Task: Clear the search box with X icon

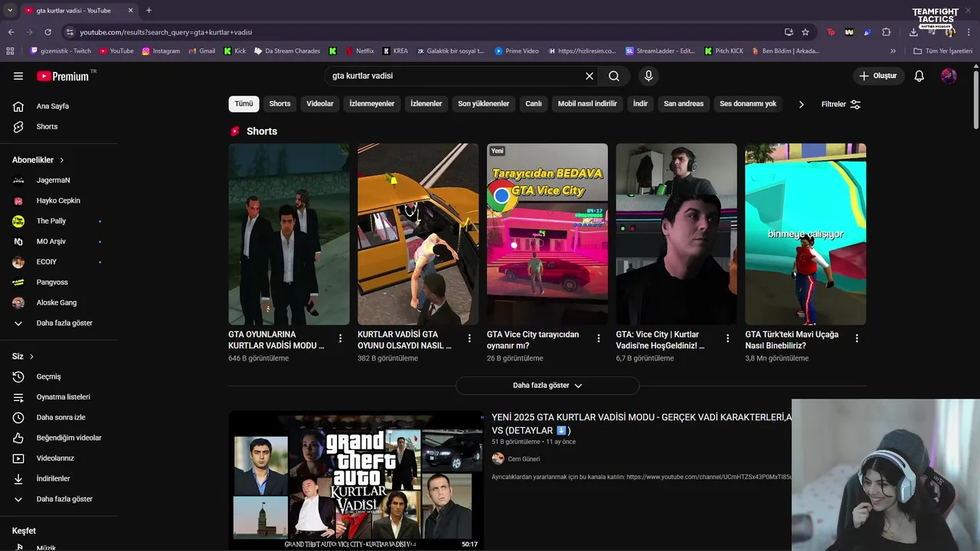Action: tap(590, 76)
